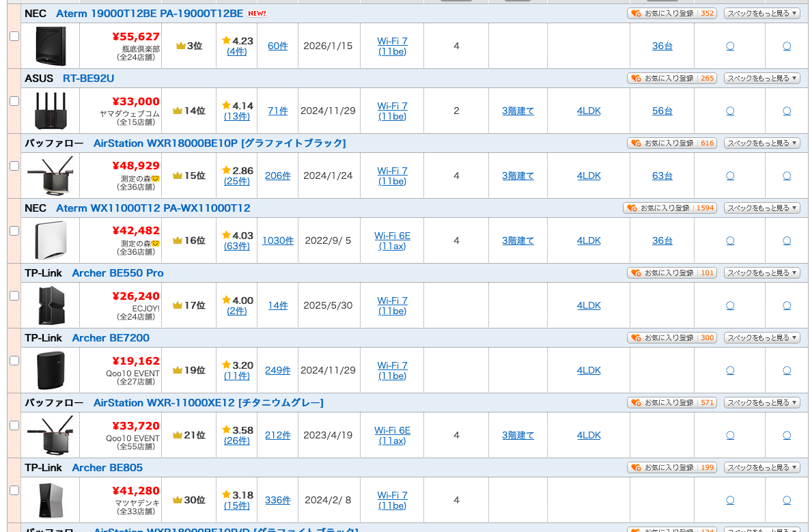Favorite the AirStation WXR-11000XE12

672,402
